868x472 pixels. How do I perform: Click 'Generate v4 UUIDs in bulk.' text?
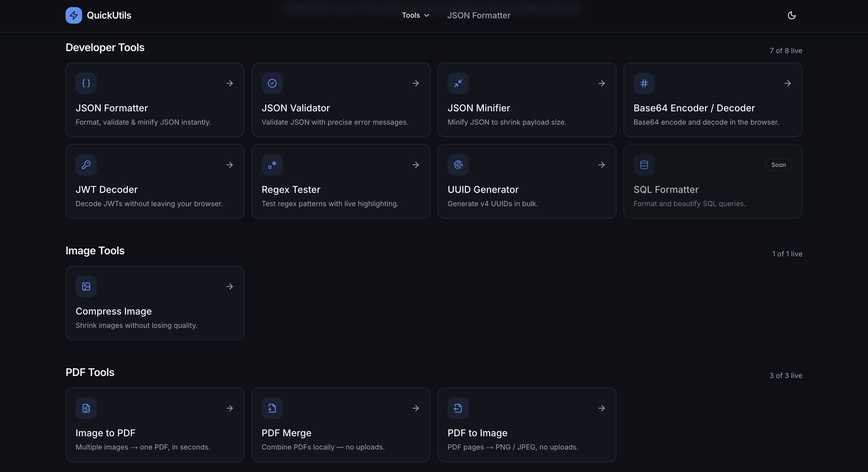coord(493,204)
